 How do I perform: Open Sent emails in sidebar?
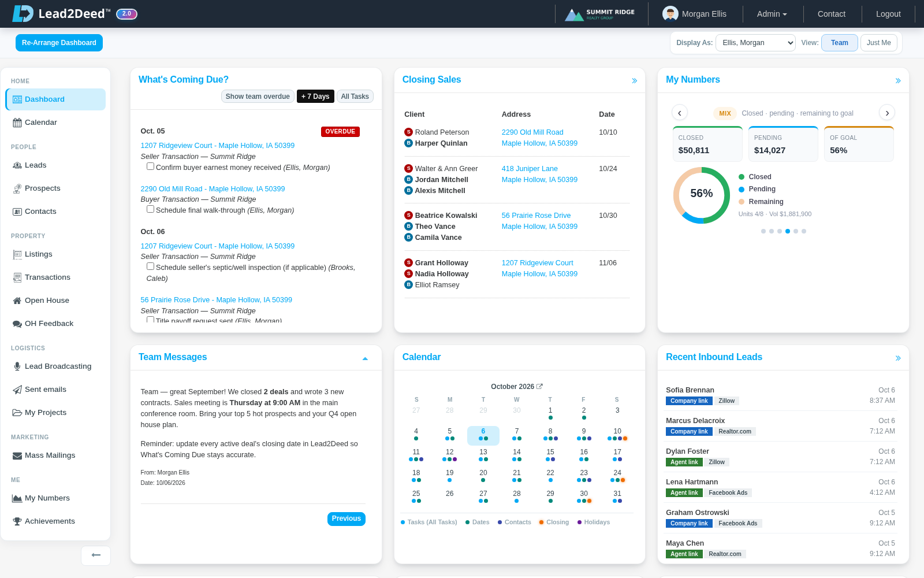[55, 390]
